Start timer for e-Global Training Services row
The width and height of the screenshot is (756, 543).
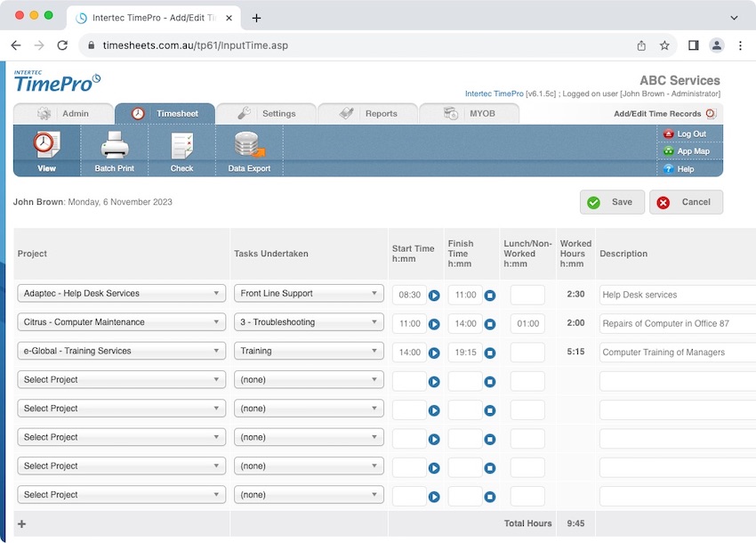tap(434, 353)
